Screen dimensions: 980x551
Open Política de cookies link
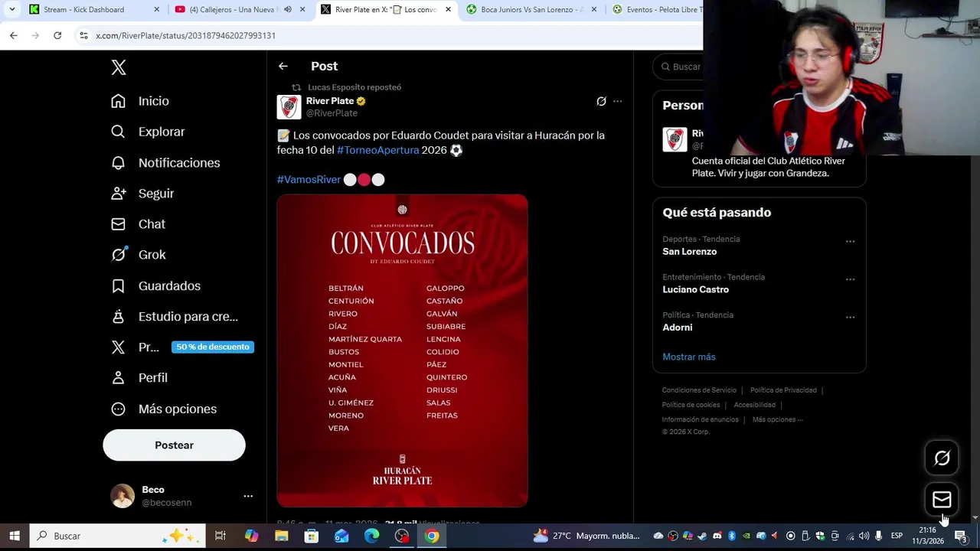click(691, 405)
